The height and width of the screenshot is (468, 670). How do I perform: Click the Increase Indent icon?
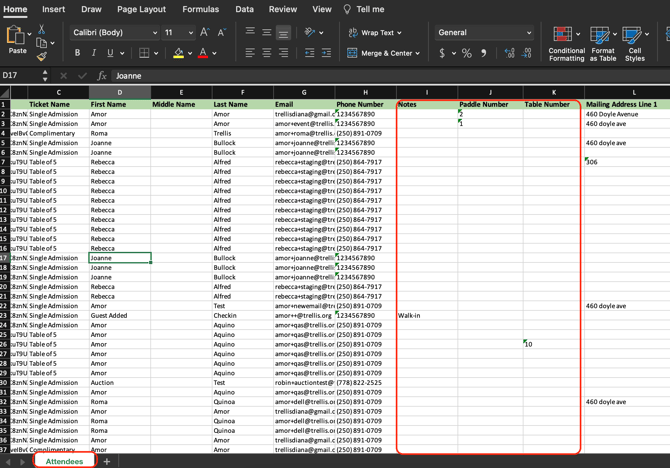coord(326,53)
